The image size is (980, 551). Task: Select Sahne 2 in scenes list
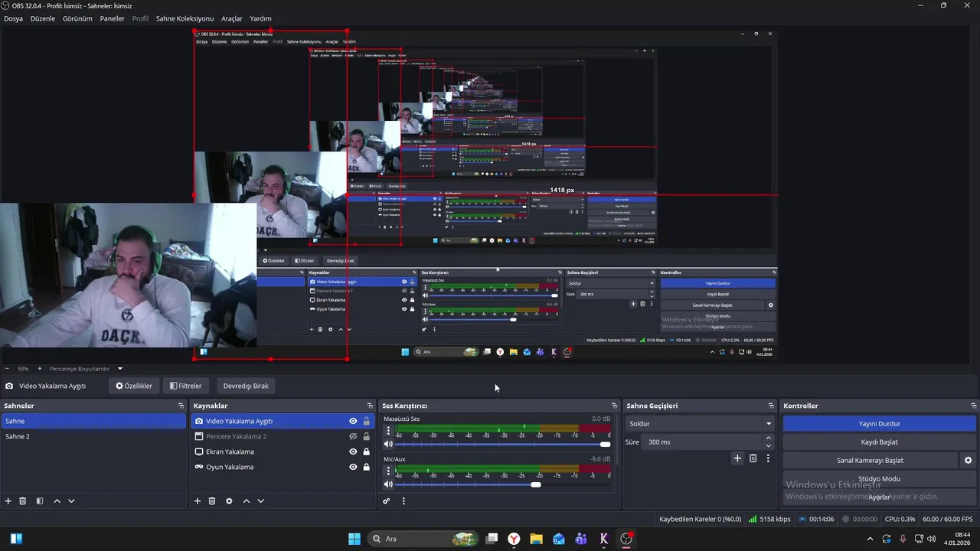point(93,436)
